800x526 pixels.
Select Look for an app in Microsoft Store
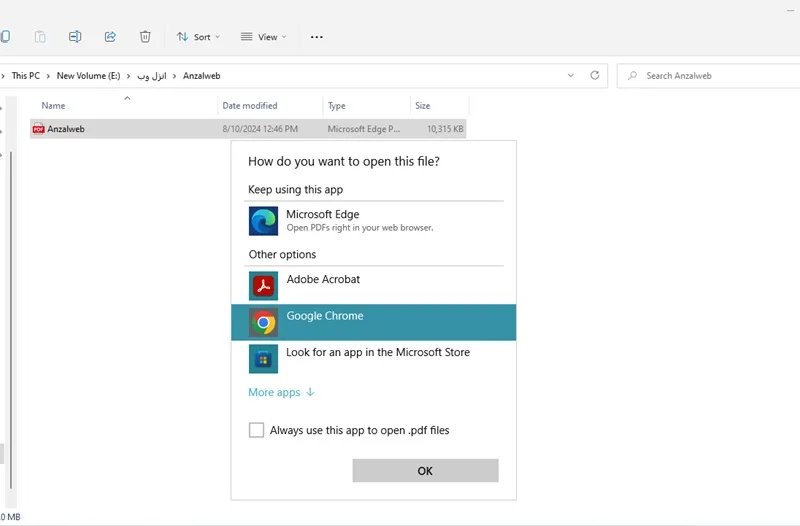tap(373, 359)
